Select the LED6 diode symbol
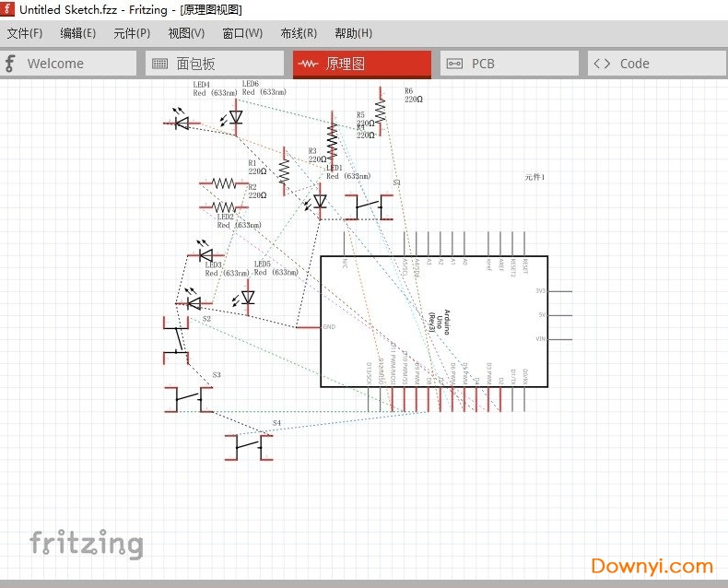The width and height of the screenshot is (728, 588). 236,118
